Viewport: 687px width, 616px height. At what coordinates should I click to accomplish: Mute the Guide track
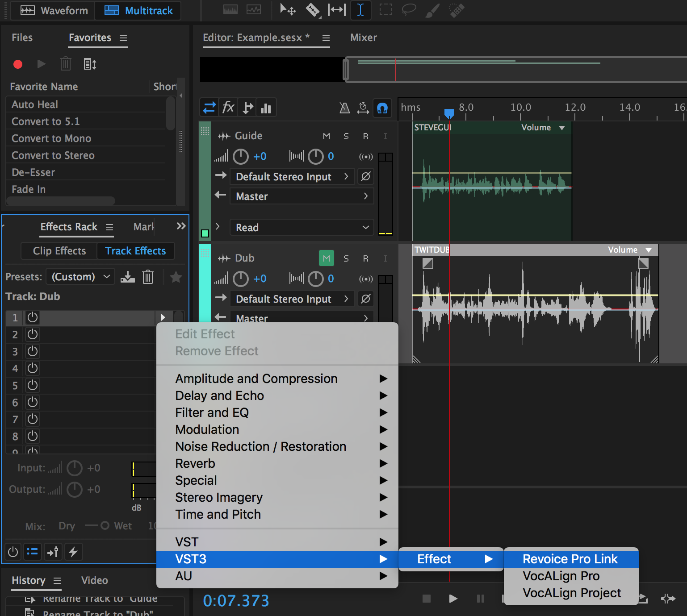[x=327, y=136]
